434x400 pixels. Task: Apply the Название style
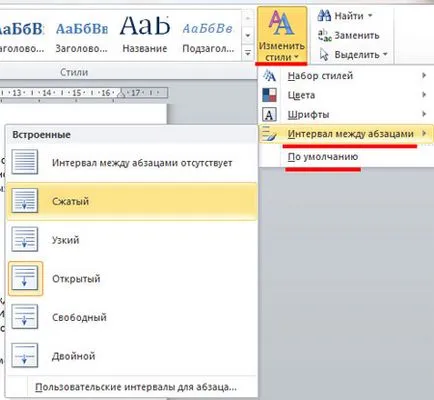click(x=145, y=34)
